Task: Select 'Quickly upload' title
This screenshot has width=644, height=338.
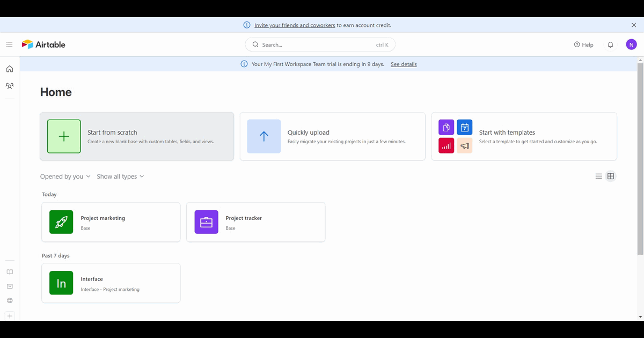Action: (309, 133)
